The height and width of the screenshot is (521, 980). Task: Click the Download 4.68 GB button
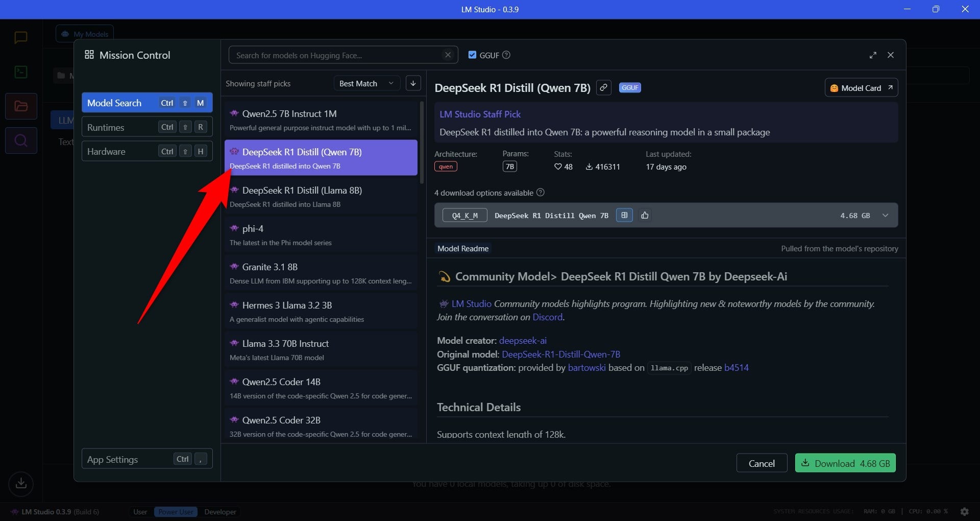pos(845,463)
